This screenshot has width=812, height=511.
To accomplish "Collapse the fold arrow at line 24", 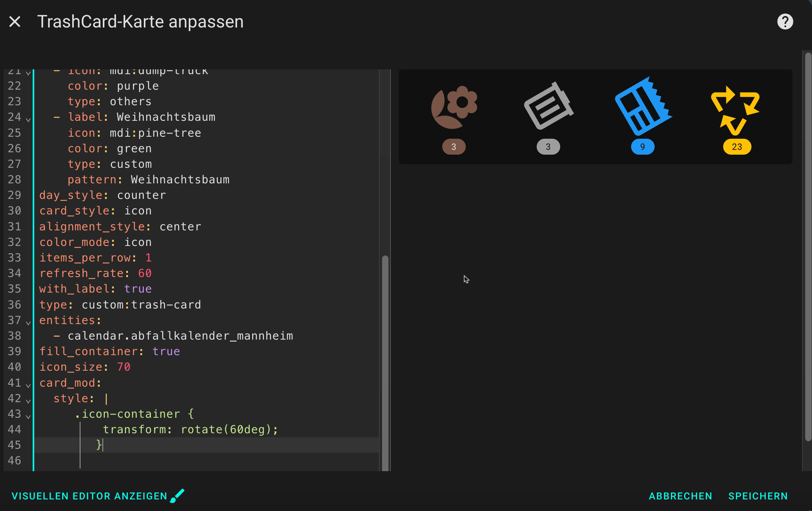I will (28, 119).
